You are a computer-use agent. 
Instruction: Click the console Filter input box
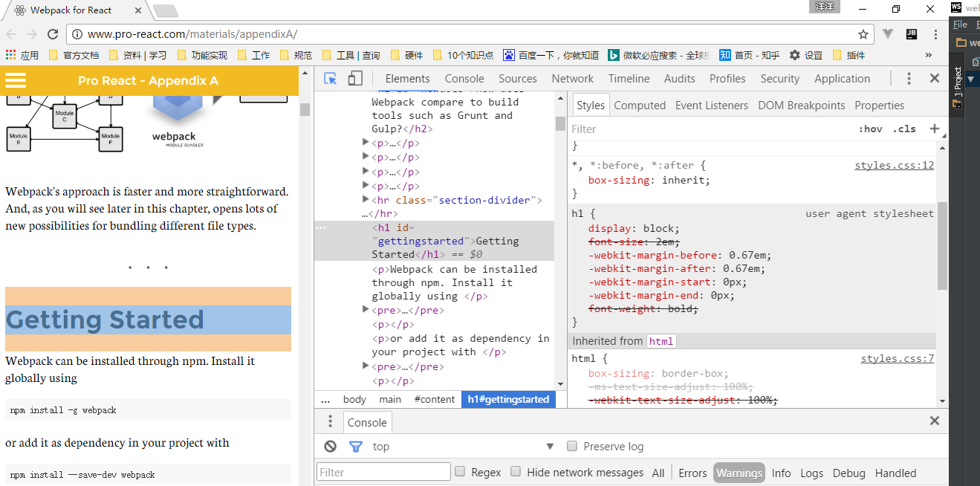point(383,472)
